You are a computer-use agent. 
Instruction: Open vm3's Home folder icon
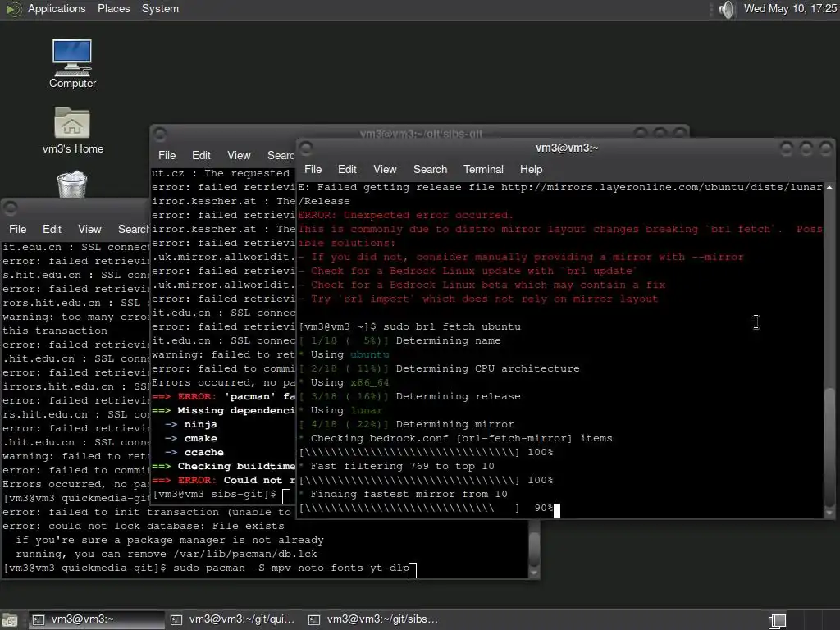(x=72, y=130)
